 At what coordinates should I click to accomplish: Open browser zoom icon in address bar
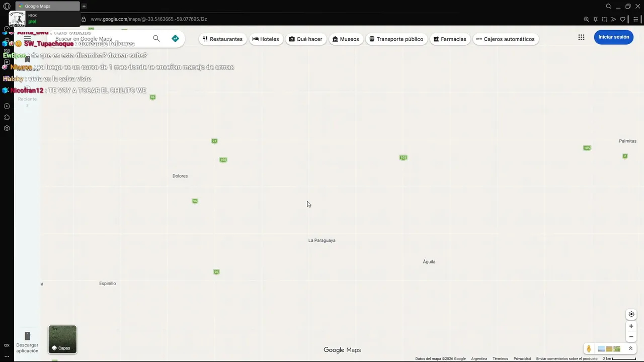coord(586,19)
